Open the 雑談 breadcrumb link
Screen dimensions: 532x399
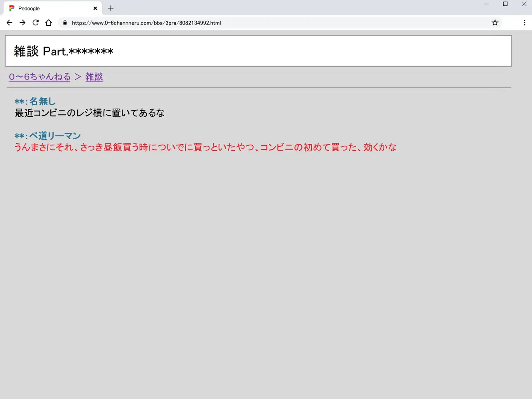pos(94,77)
